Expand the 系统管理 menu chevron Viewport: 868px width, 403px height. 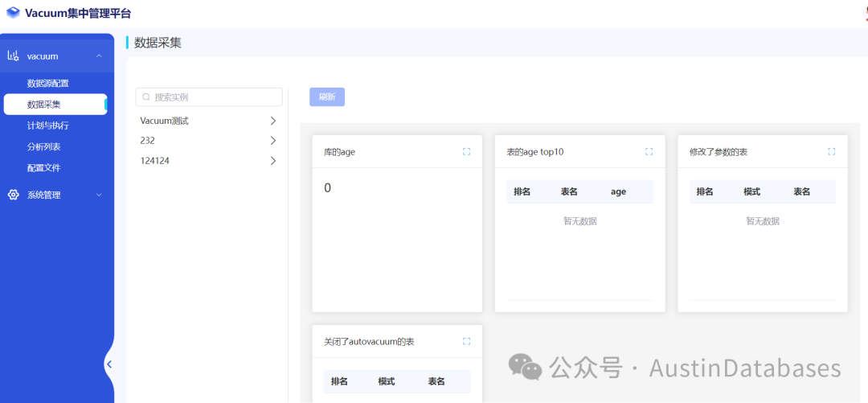pyautogui.click(x=99, y=195)
